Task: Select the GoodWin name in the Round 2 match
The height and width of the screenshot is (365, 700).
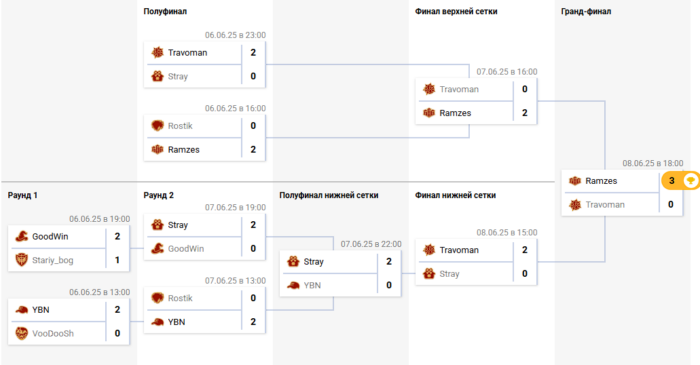Action: [x=186, y=249]
